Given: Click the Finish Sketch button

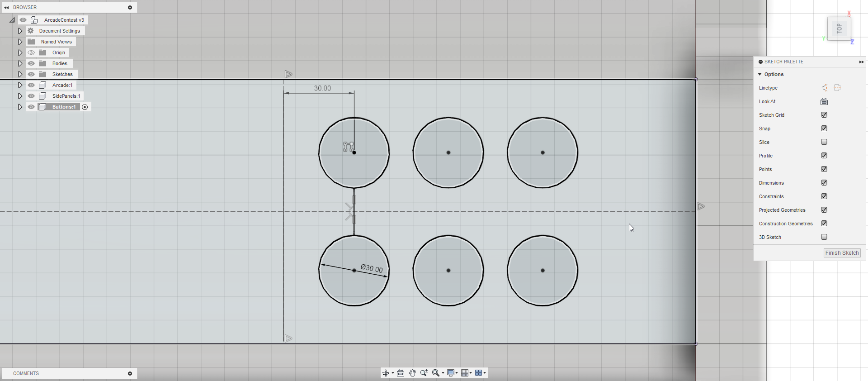Looking at the screenshot, I should 842,253.
